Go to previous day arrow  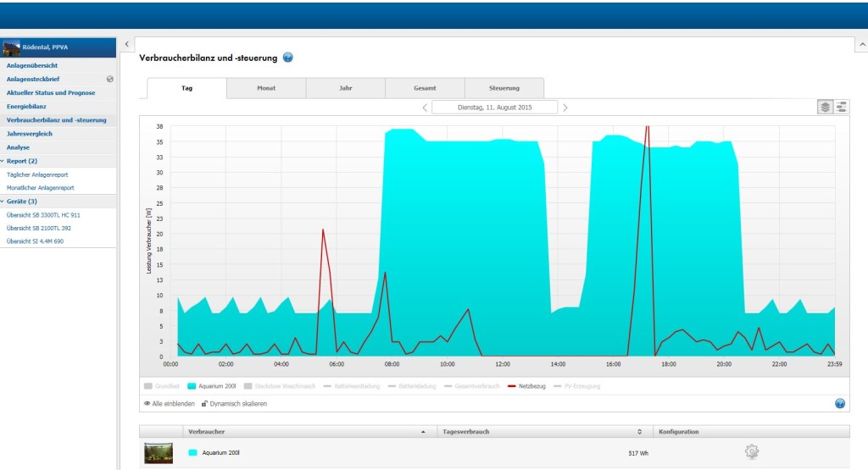[x=425, y=108]
